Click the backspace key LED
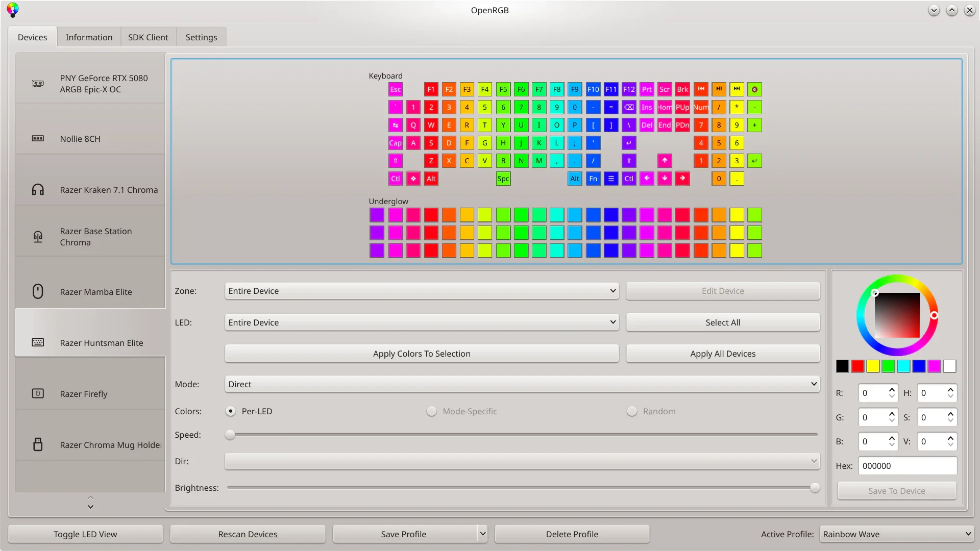This screenshot has height=551, width=980. tap(629, 107)
